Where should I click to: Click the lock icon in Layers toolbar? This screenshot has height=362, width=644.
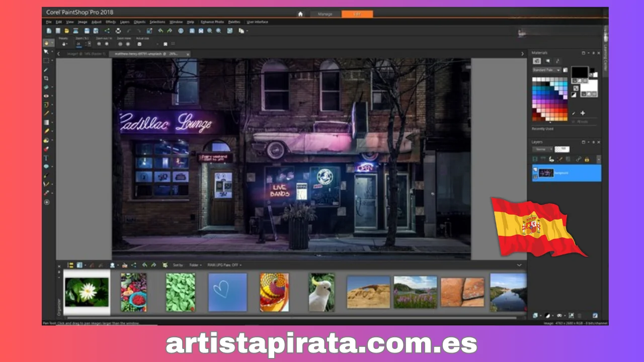click(x=587, y=159)
